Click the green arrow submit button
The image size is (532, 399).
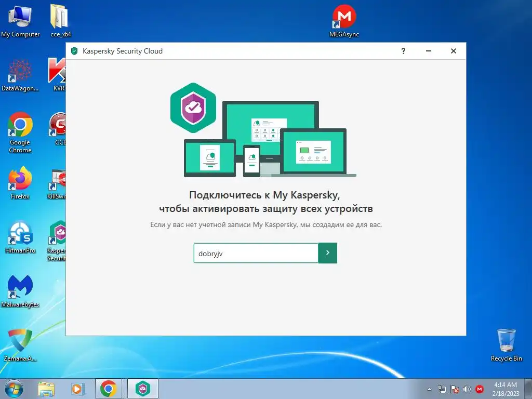pyautogui.click(x=327, y=253)
